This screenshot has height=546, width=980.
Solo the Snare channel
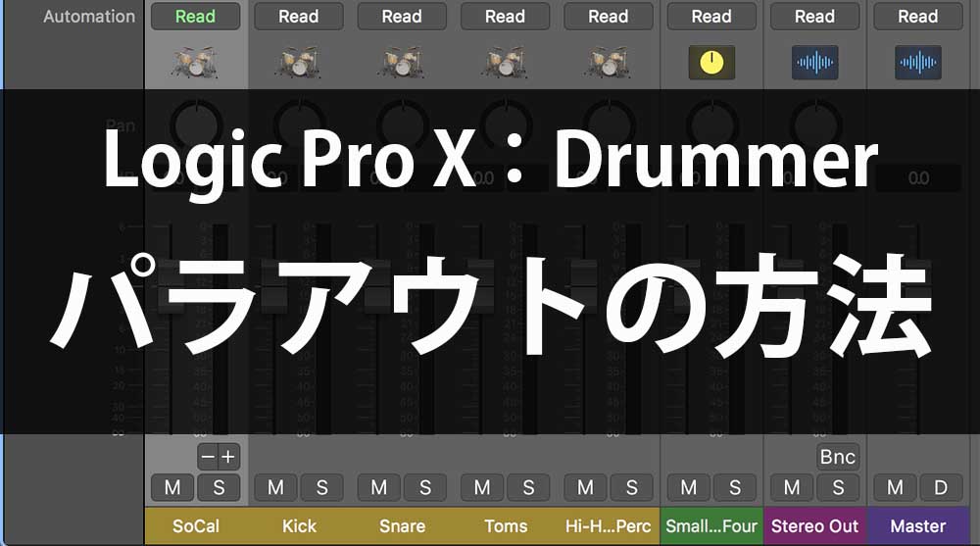[425, 487]
